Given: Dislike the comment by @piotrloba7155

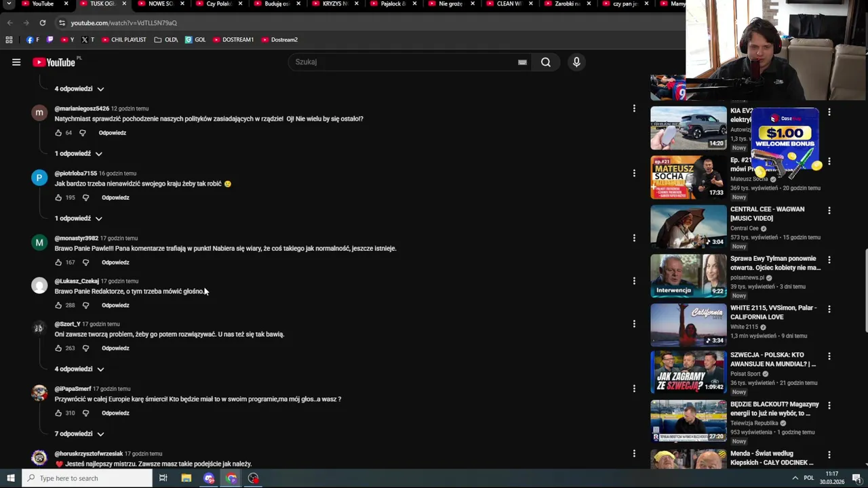Looking at the screenshot, I should click(x=85, y=198).
